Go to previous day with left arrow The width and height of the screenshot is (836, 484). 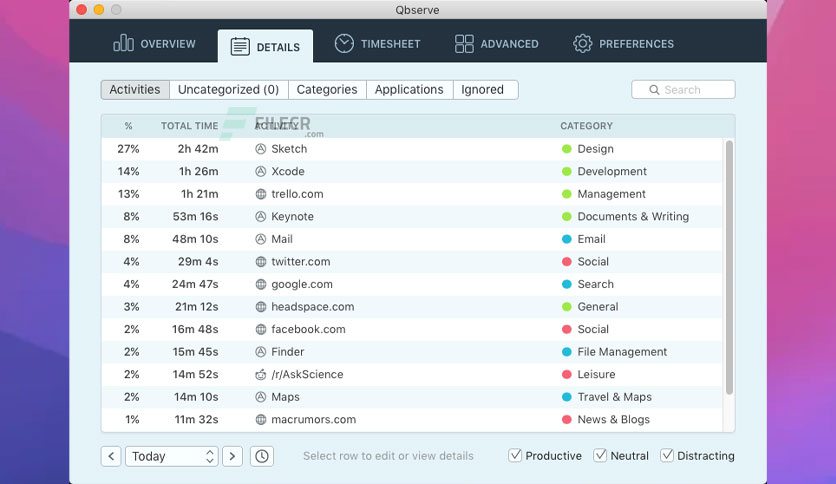pyautogui.click(x=111, y=456)
